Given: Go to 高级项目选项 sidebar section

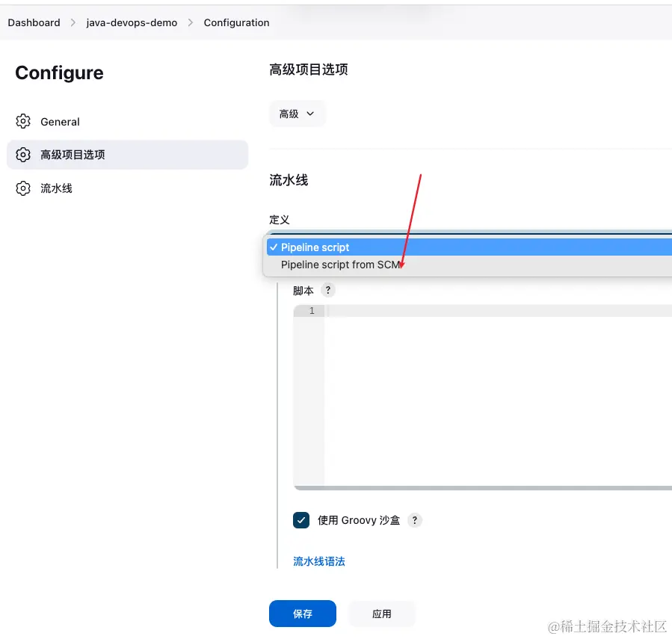Looking at the screenshot, I should (x=127, y=155).
